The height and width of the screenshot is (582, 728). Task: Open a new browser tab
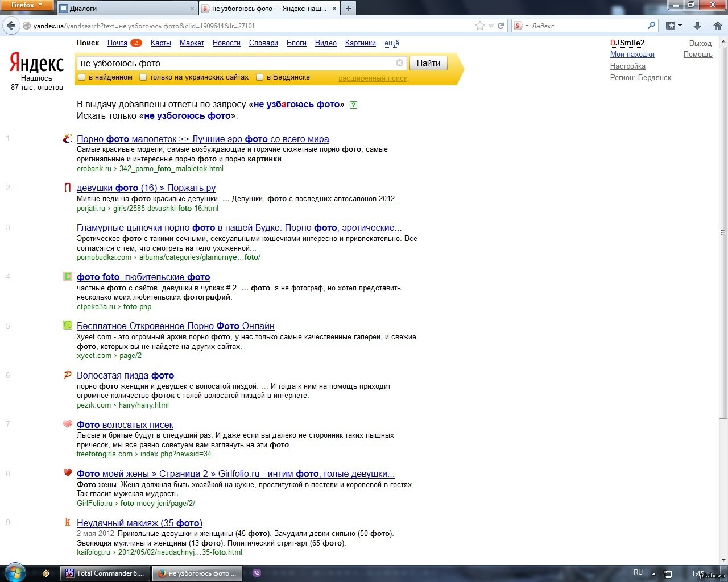coord(349,9)
